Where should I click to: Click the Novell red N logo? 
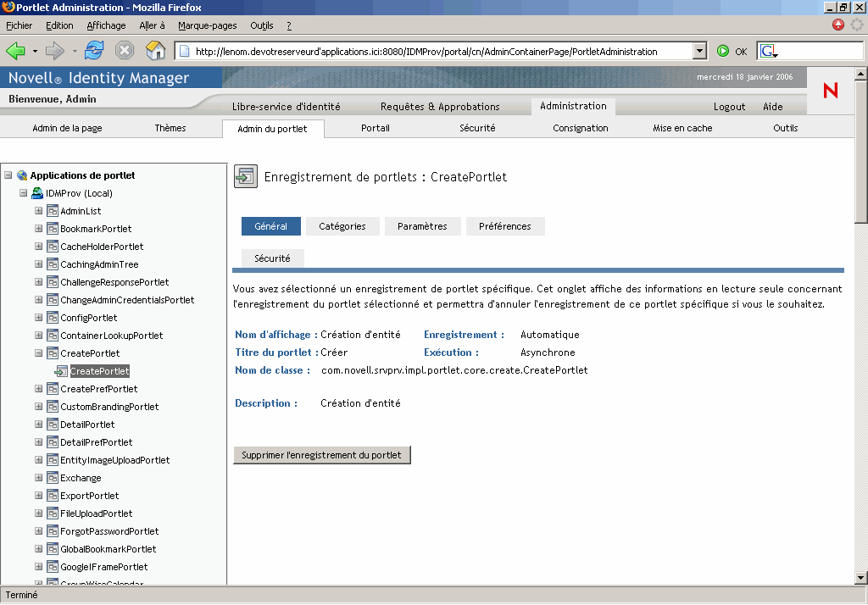[x=831, y=91]
